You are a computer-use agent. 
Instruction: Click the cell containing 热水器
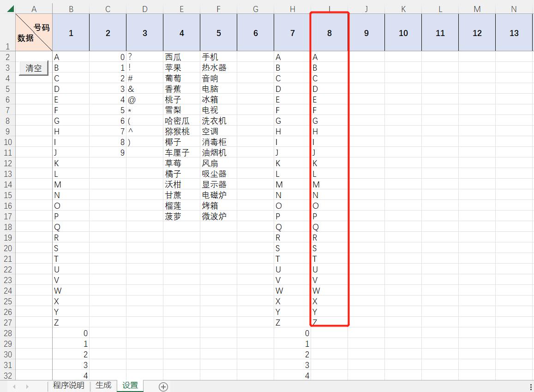coord(218,67)
